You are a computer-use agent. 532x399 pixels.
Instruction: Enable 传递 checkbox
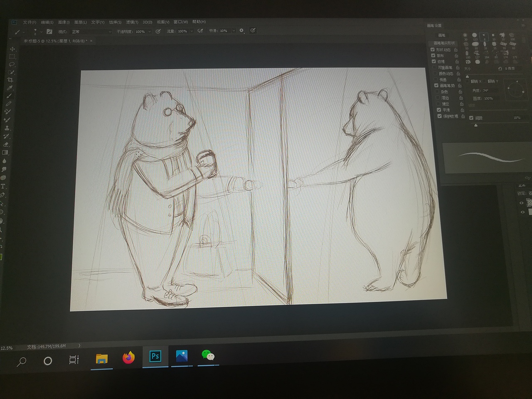pyautogui.click(x=436, y=79)
